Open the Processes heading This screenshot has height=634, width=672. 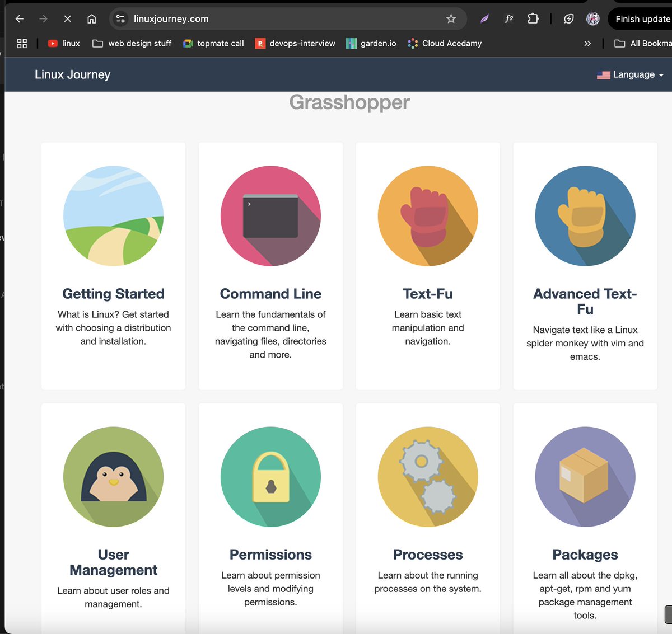pyautogui.click(x=428, y=555)
